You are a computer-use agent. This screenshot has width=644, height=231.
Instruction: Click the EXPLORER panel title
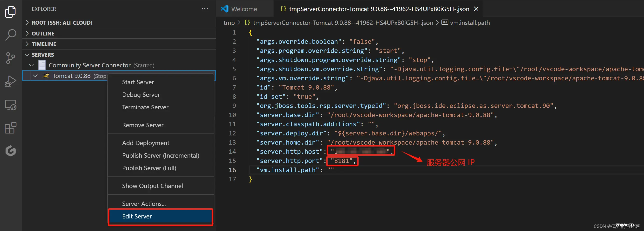tap(44, 9)
